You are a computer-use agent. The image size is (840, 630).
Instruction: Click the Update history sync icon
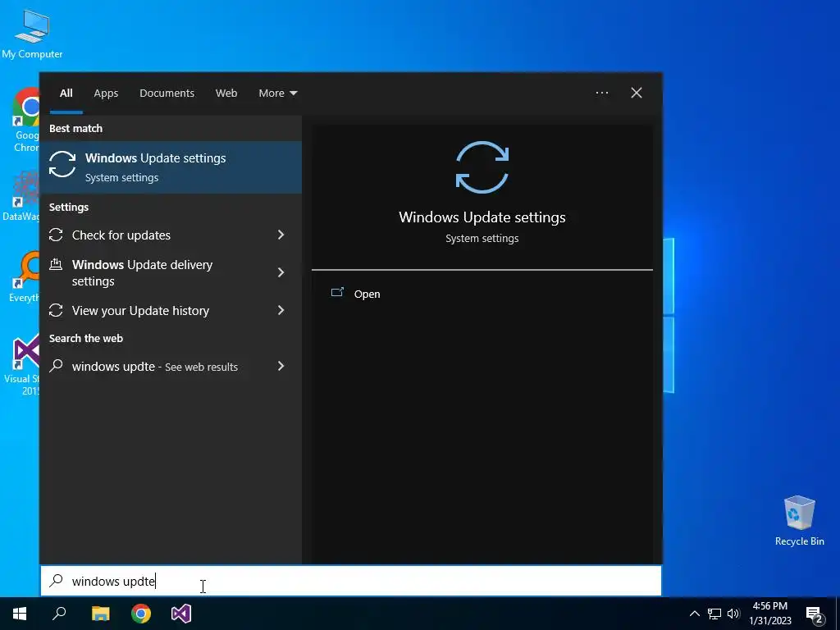tap(57, 310)
